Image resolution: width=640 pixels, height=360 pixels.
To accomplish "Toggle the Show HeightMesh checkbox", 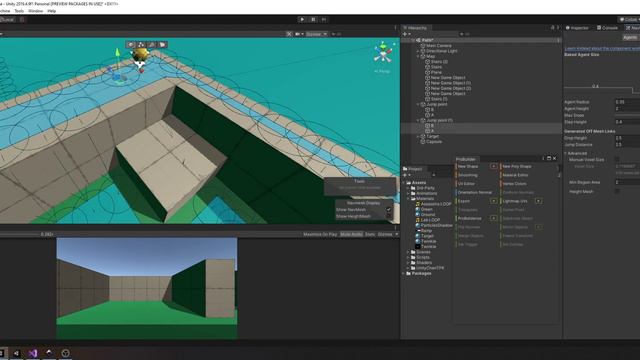I will (x=389, y=216).
